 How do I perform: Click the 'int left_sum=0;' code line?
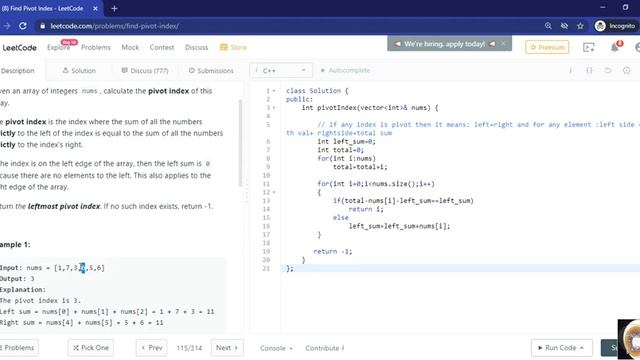[x=347, y=142]
